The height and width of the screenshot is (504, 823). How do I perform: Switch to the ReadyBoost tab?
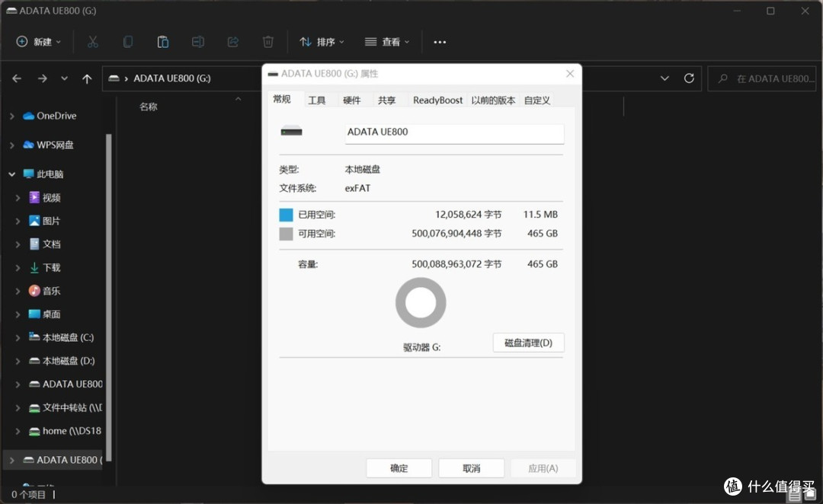(437, 100)
